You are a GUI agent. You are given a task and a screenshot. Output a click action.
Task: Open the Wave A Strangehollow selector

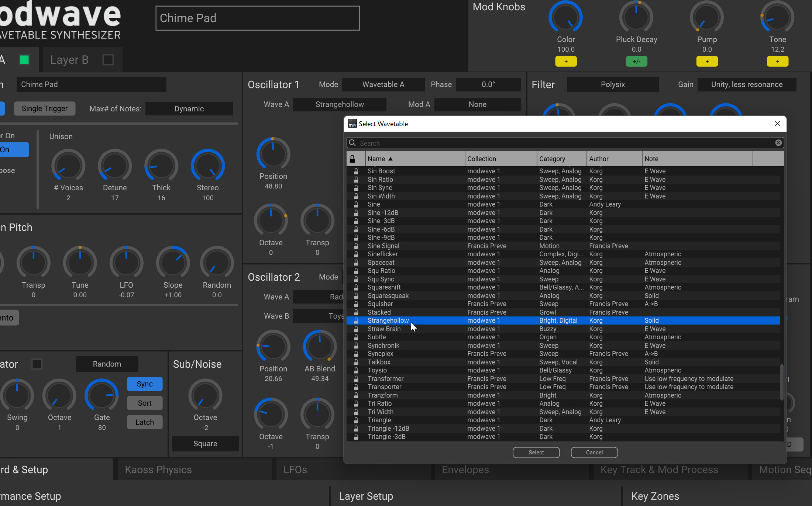340,104
